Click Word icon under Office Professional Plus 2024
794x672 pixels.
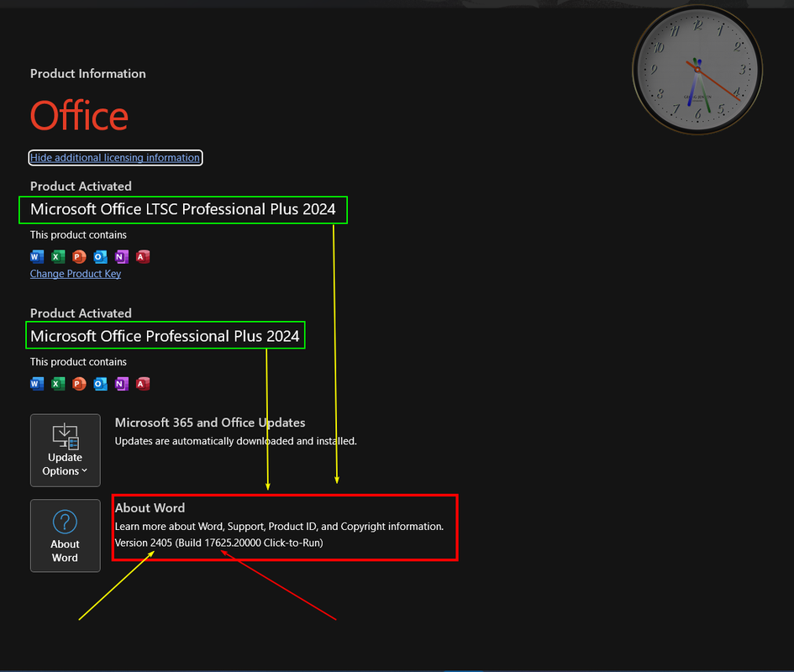(x=37, y=384)
